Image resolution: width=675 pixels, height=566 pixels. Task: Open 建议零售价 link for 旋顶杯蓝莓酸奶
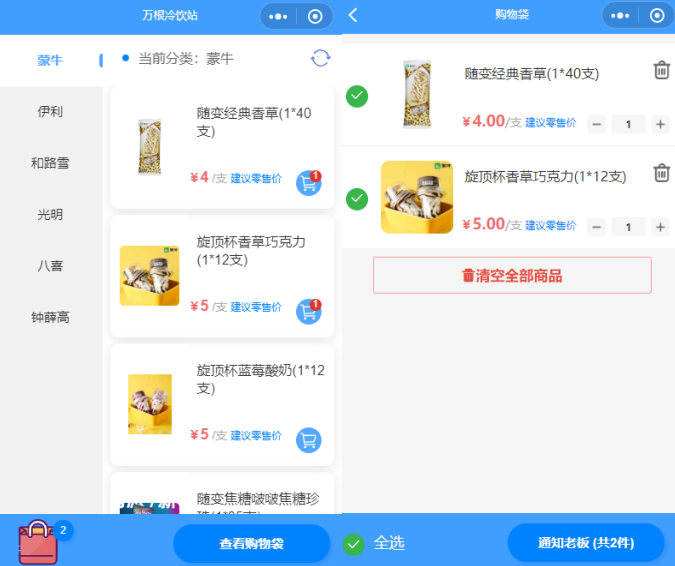256,436
